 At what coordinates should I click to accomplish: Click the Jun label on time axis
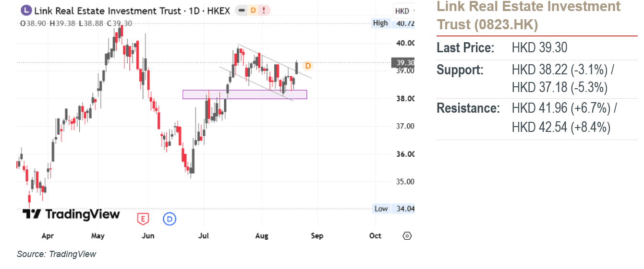tap(148, 236)
